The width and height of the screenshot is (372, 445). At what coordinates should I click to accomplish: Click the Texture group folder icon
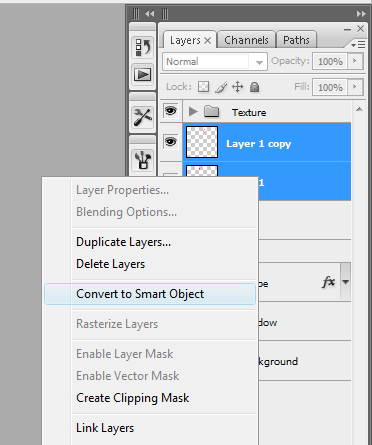[x=211, y=111]
